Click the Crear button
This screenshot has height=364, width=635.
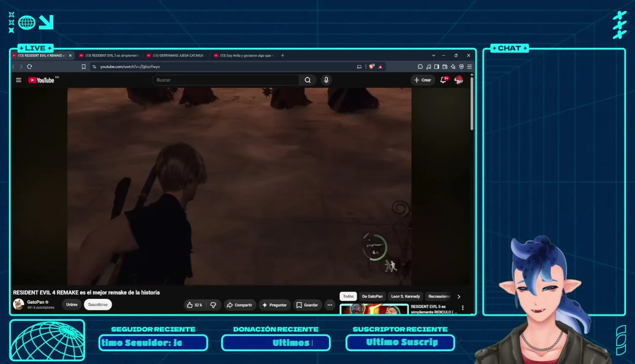click(x=422, y=80)
